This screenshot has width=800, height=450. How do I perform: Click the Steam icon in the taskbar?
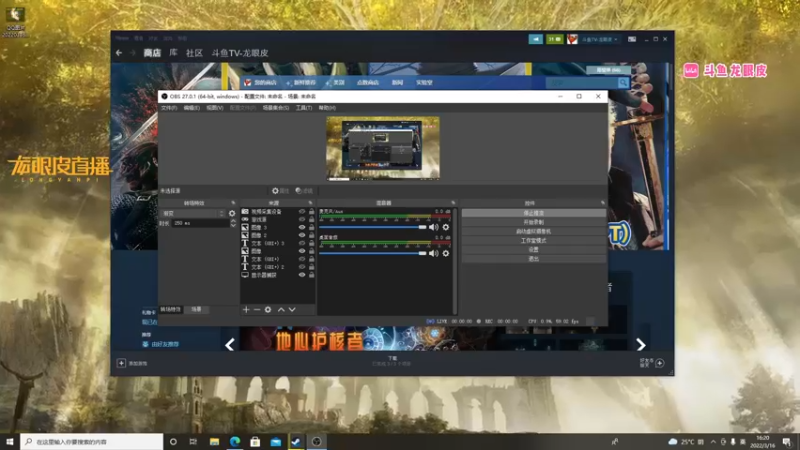click(296, 441)
